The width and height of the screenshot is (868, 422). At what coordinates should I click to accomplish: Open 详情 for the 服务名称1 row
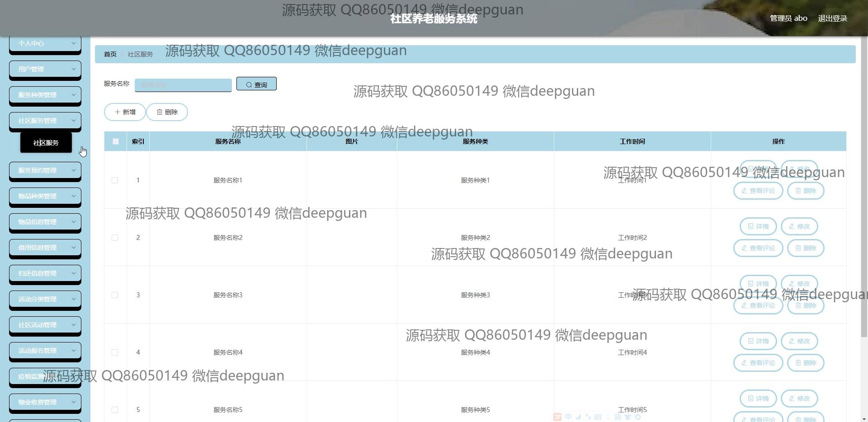(758, 169)
